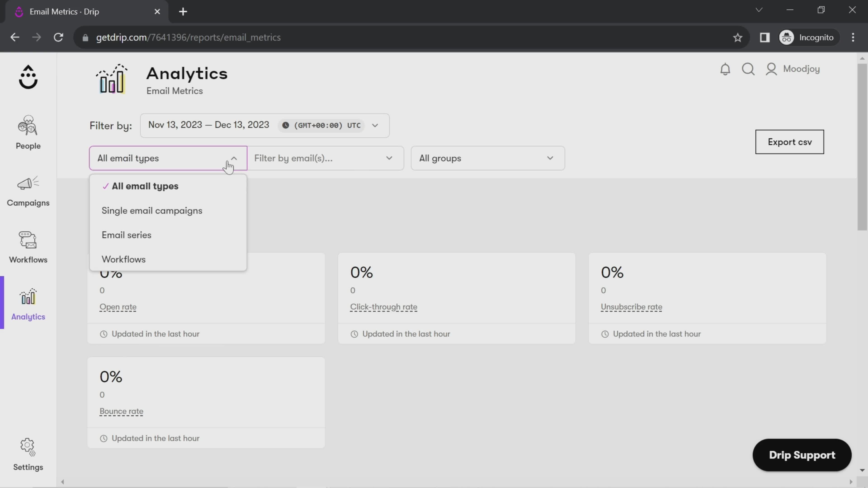Click the search magnifier icon
The width and height of the screenshot is (868, 488).
748,69
